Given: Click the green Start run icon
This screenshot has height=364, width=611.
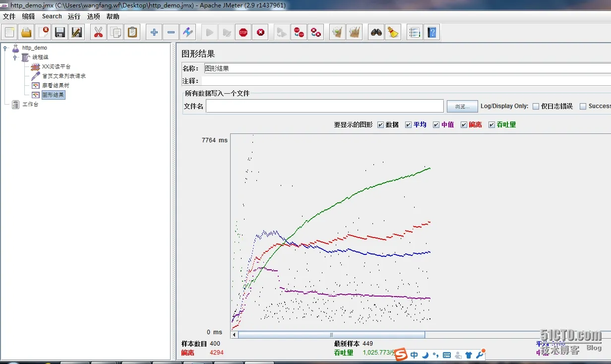Looking at the screenshot, I should click(x=210, y=32).
